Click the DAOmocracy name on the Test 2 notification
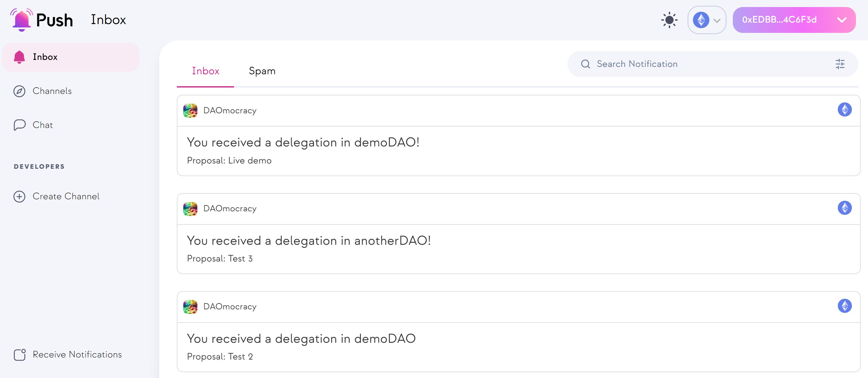 [230, 306]
